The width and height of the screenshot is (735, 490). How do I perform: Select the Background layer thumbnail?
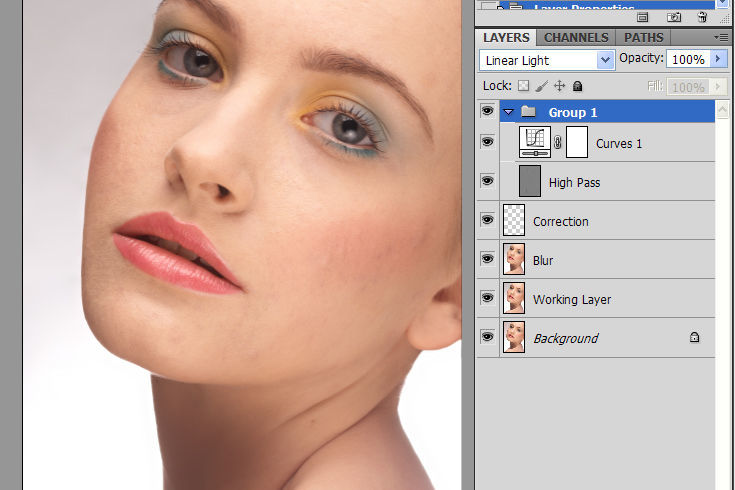[x=514, y=337]
